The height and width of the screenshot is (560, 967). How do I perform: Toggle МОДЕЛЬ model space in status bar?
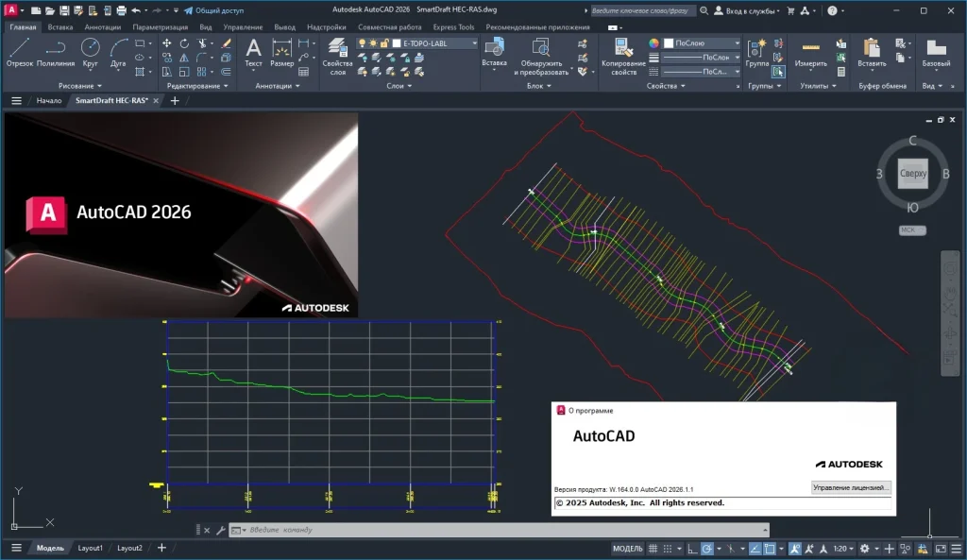[x=627, y=549]
